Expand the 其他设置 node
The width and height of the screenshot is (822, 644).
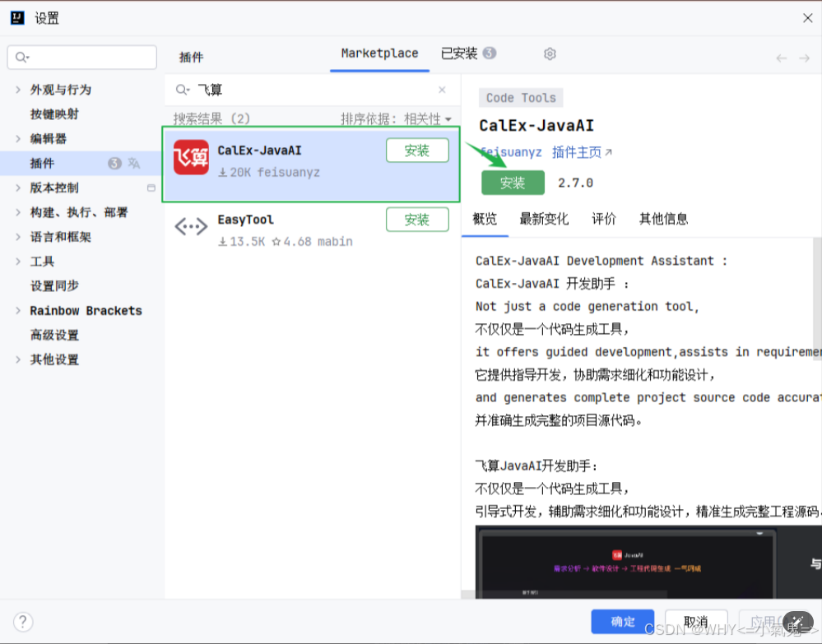(18, 359)
